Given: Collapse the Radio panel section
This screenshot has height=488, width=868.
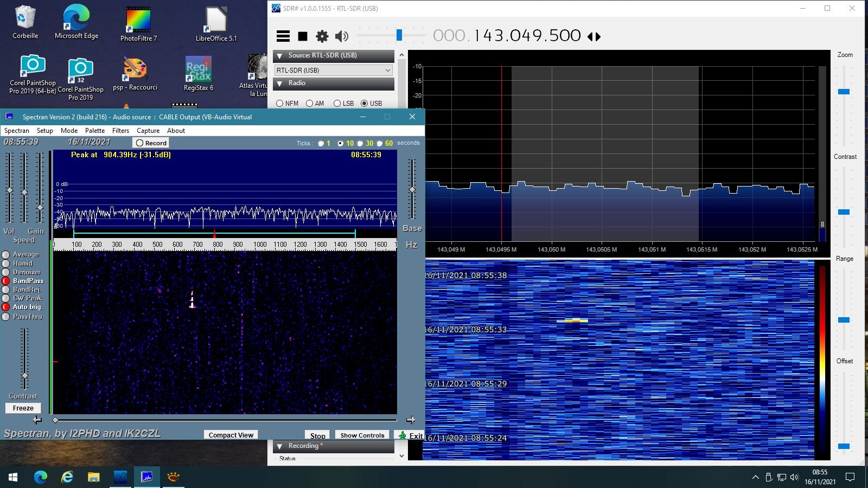Looking at the screenshot, I should pos(280,84).
